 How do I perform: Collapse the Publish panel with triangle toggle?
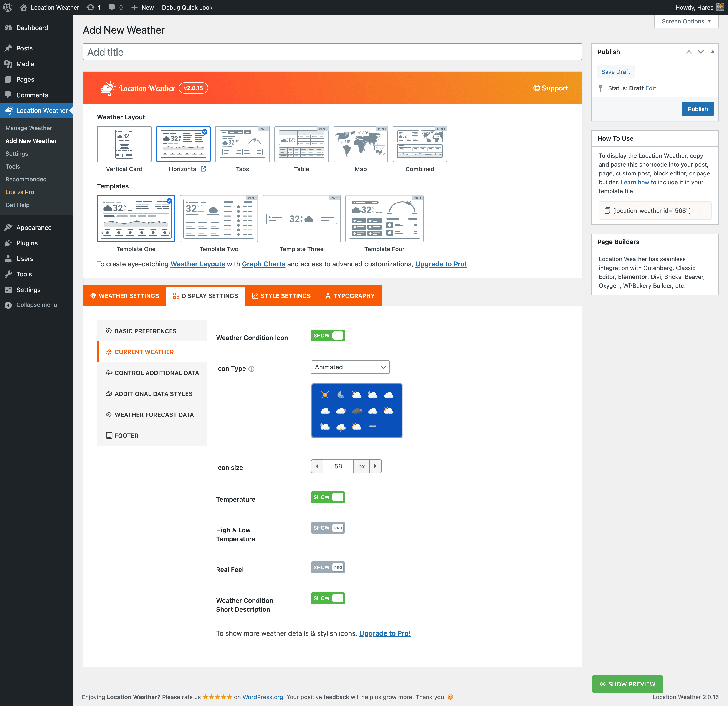(x=712, y=52)
